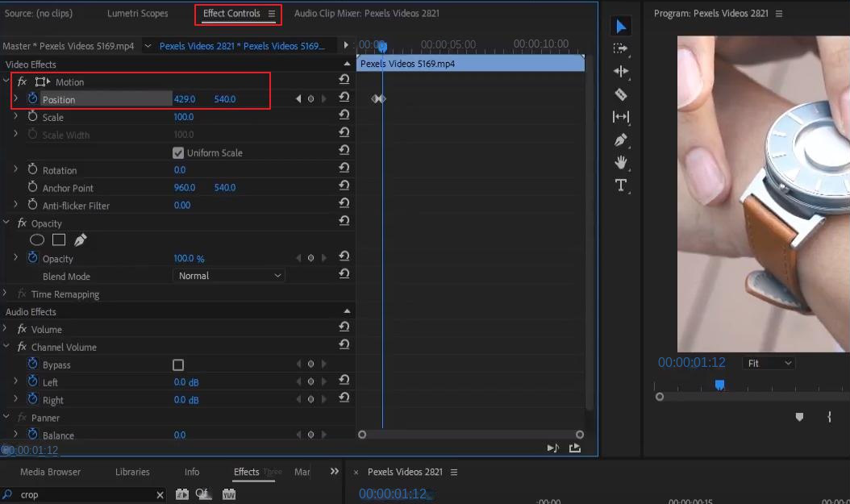
Task: Reset the Blend Mode parameter
Action: 344,274
